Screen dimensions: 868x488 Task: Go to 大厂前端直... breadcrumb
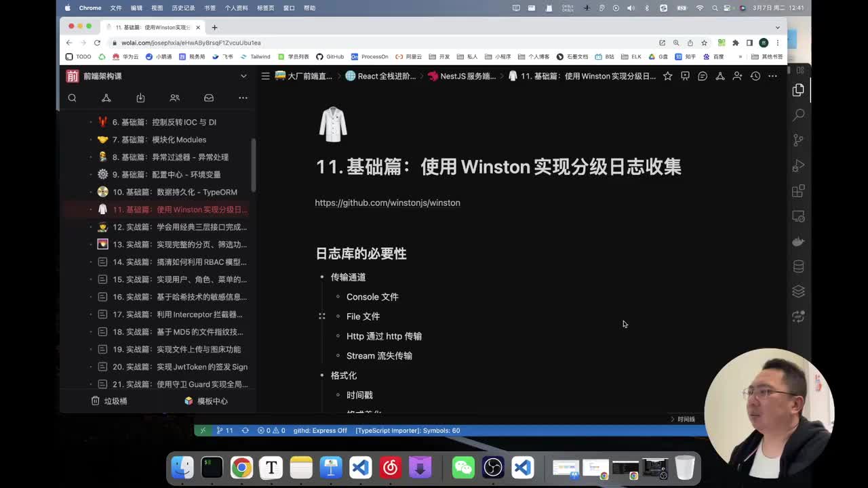(303, 76)
